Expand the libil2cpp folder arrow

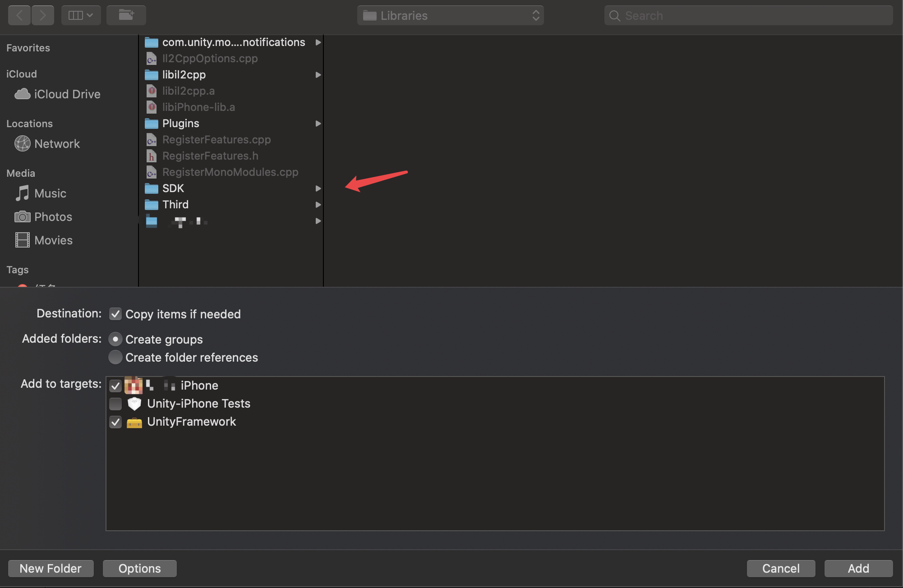(318, 75)
